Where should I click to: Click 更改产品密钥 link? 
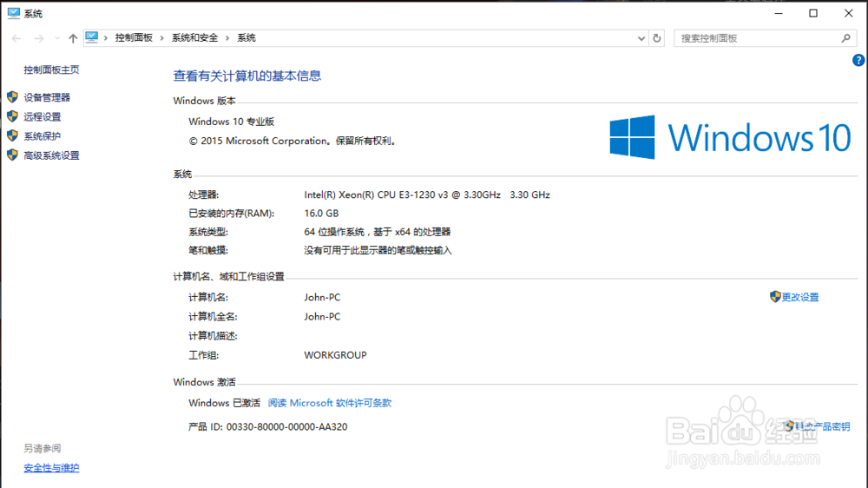[823, 426]
